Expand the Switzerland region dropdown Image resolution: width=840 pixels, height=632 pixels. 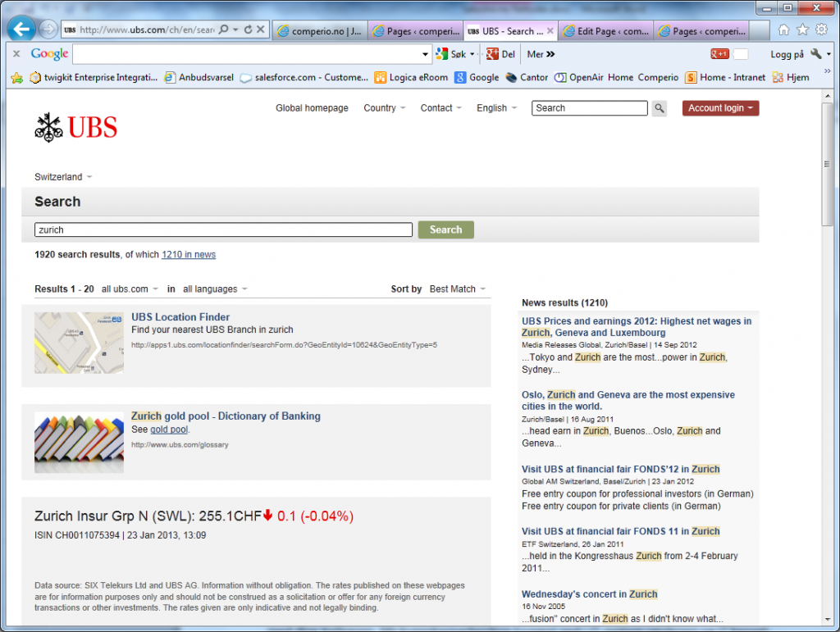(x=63, y=177)
